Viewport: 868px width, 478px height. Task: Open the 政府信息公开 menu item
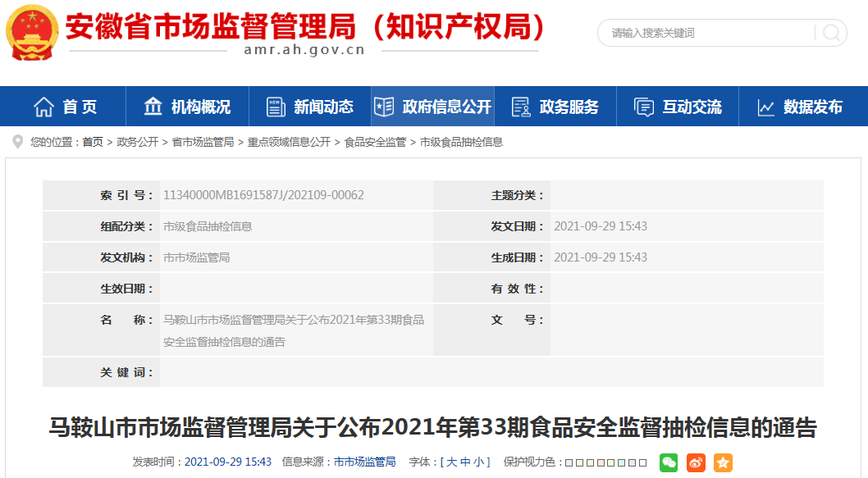click(432, 107)
